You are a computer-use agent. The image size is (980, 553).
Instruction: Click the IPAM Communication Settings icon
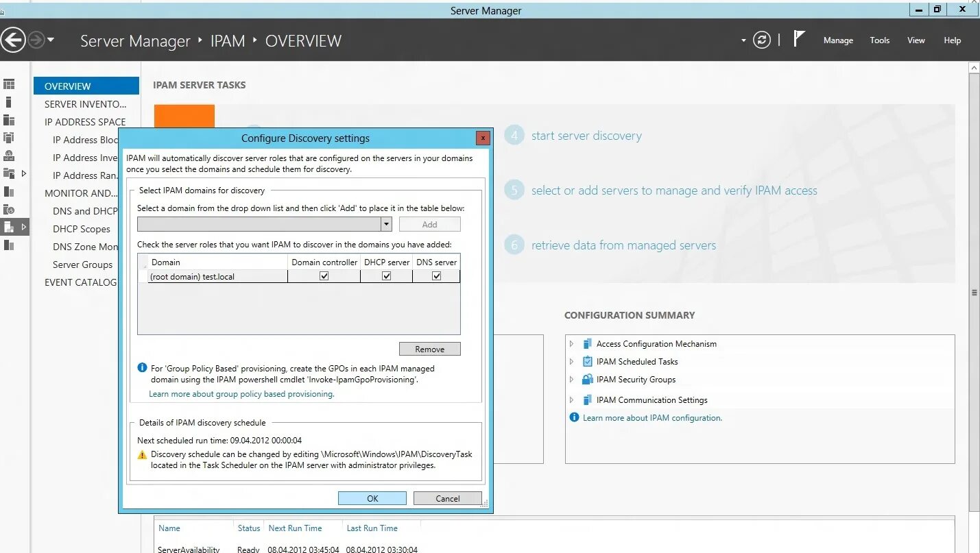(587, 400)
